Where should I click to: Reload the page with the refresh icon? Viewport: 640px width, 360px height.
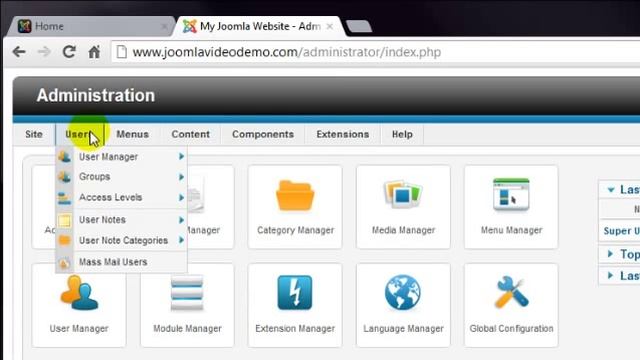coord(69,52)
